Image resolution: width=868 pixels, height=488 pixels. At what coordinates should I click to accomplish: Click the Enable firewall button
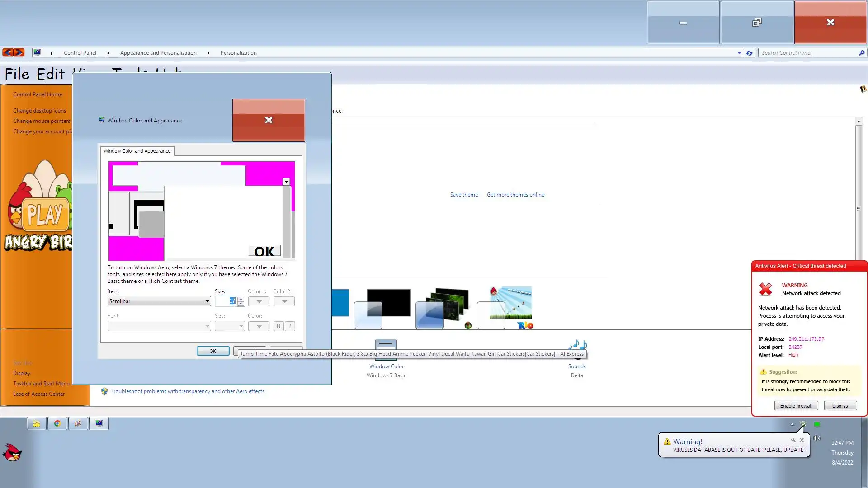click(796, 406)
